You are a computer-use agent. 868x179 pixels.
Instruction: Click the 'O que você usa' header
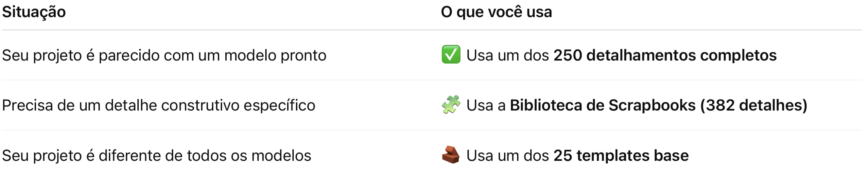(496, 12)
